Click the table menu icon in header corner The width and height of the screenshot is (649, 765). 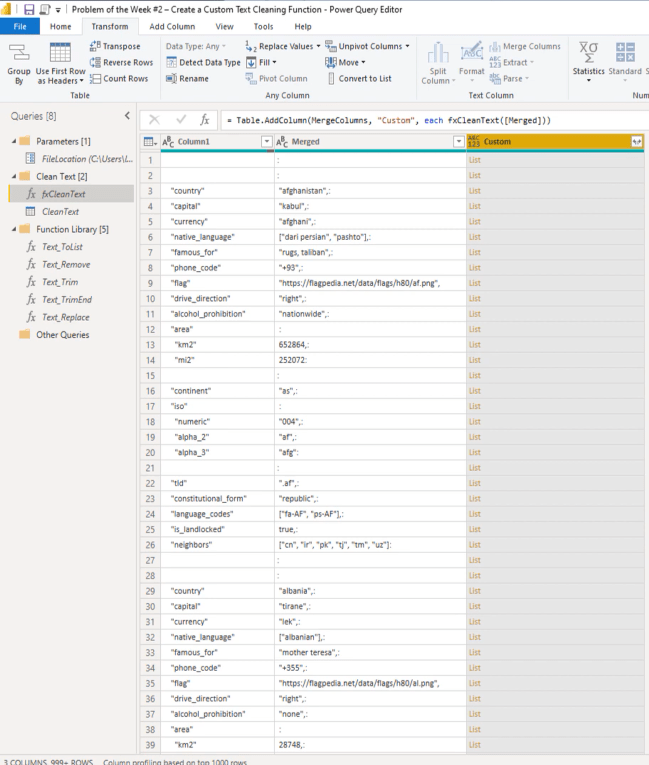coord(150,141)
